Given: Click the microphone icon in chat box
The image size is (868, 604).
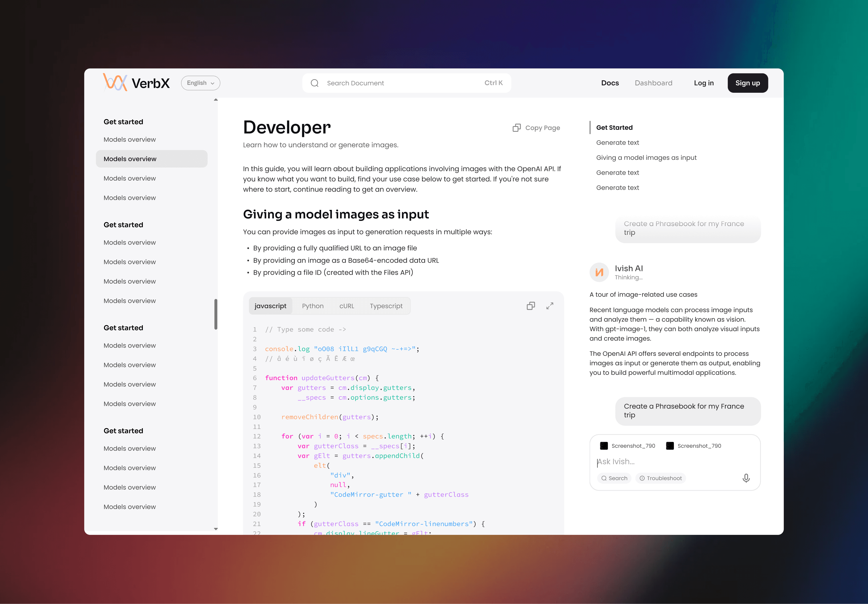Looking at the screenshot, I should pos(746,478).
